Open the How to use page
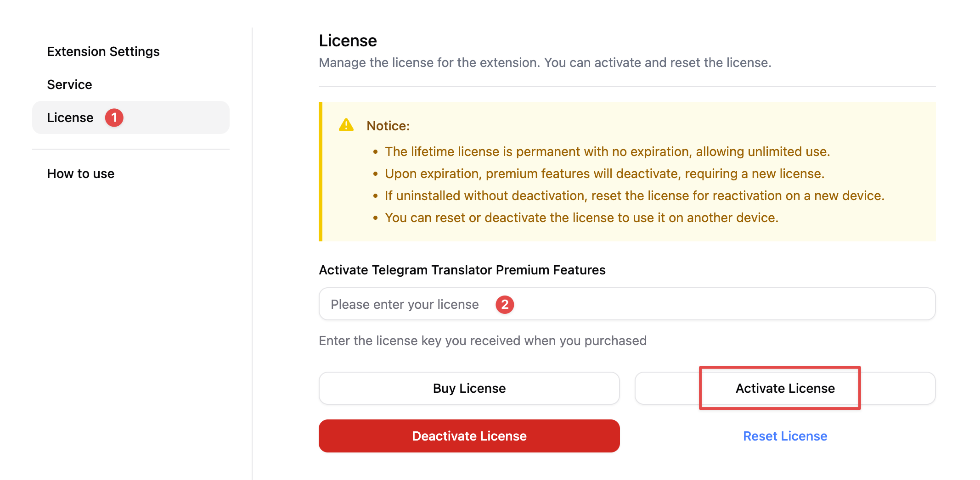Image resolution: width=980 pixels, height=480 pixels. point(81,173)
